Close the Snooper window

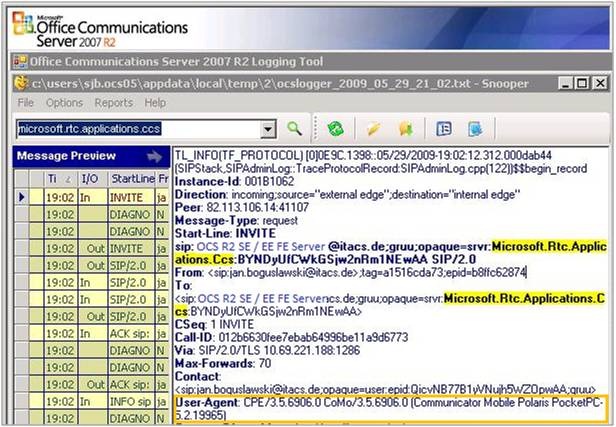pos(600,83)
